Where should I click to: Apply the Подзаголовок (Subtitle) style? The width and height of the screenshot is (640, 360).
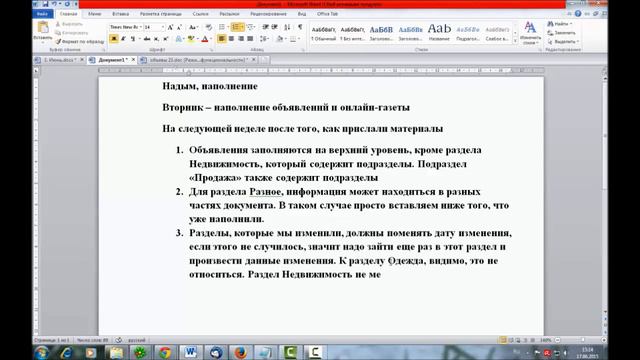coord(468,33)
